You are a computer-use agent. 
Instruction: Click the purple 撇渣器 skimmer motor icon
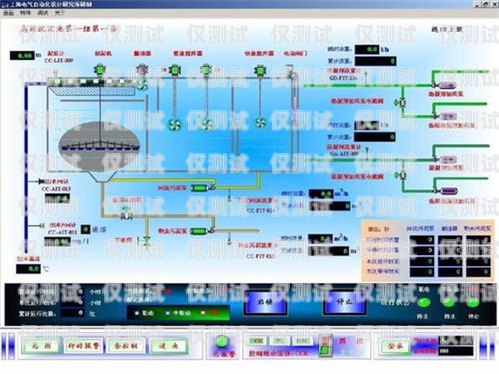coord(142,71)
